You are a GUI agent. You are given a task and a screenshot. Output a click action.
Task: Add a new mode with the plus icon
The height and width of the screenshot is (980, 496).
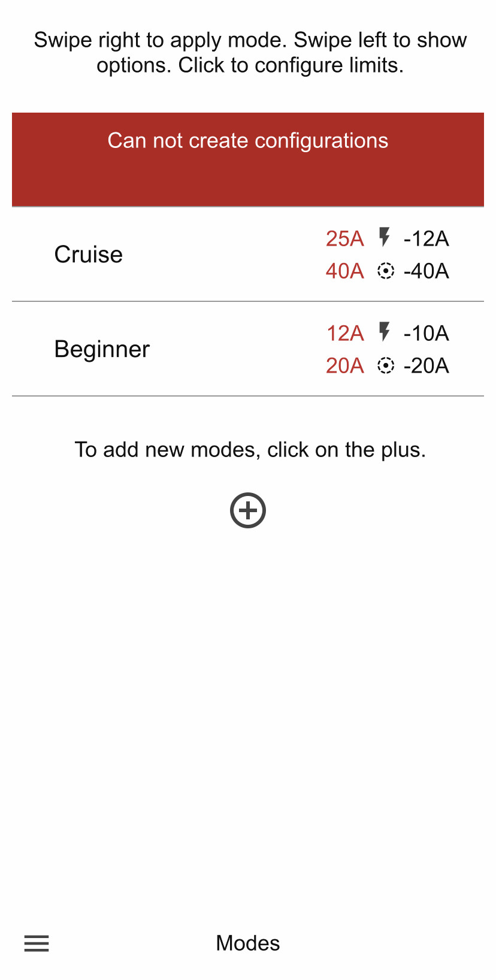click(x=248, y=510)
